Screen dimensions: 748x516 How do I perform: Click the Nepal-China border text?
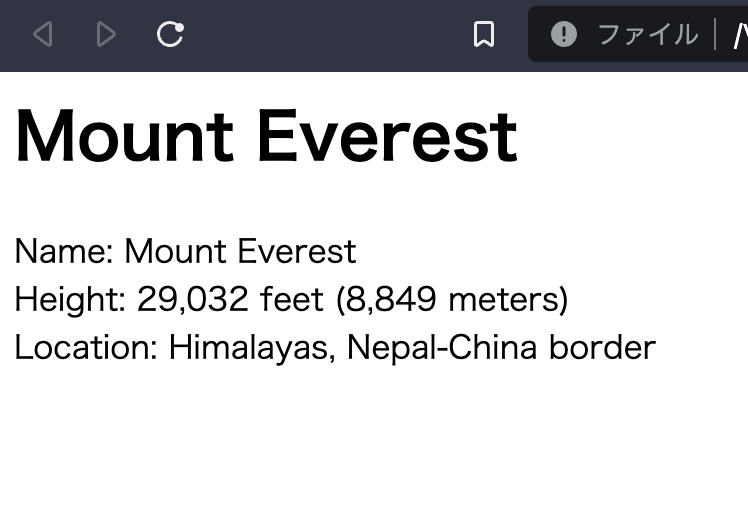(501, 348)
